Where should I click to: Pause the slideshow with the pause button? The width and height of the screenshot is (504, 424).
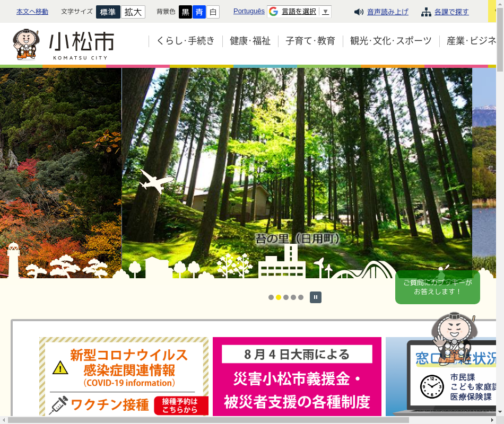(x=316, y=297)
